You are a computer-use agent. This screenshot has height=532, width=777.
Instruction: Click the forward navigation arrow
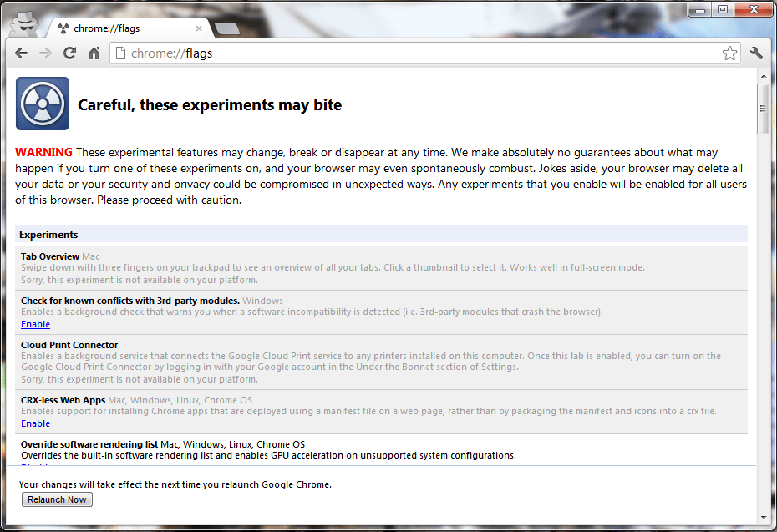click(45, 52)
